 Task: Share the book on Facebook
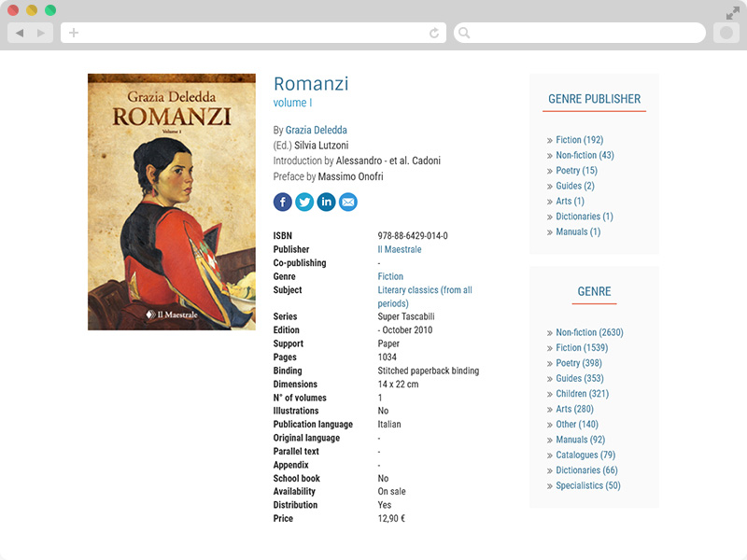pyautogui.click(x=283, y=202)
